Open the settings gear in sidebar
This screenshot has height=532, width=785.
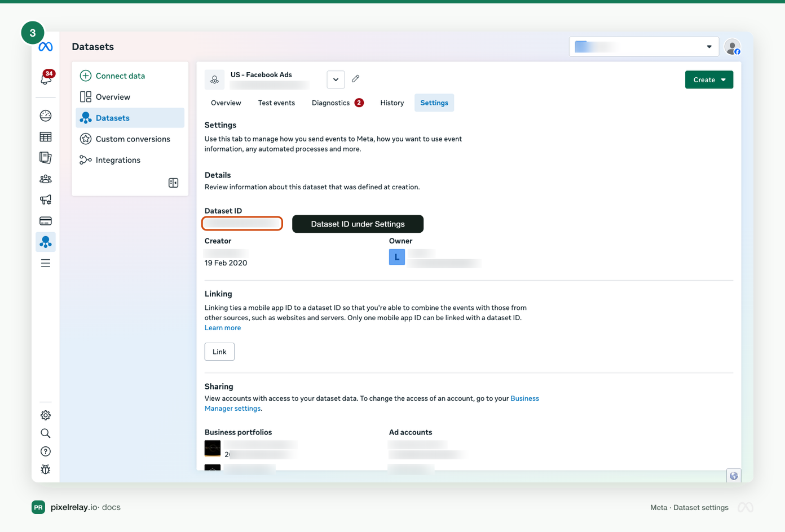point(46,415)
